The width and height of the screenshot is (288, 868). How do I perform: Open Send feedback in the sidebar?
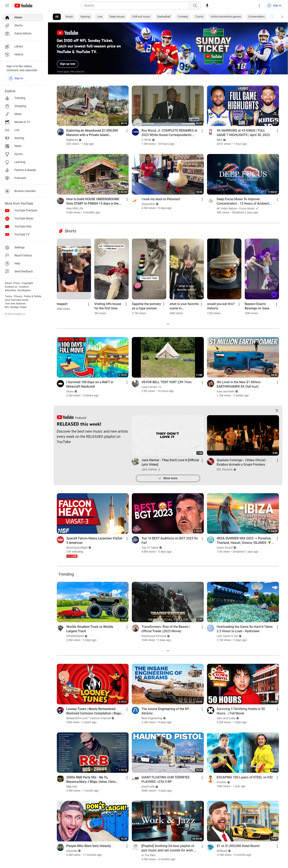[23, 271]
